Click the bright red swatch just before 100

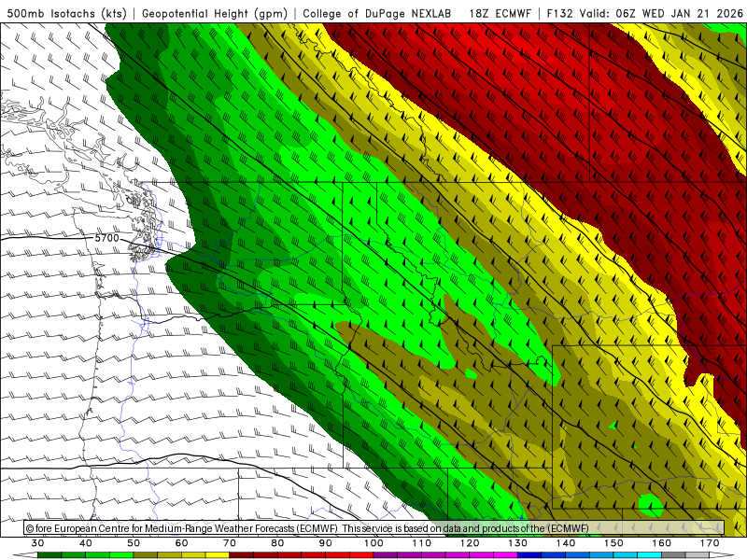tap(361, 555)
